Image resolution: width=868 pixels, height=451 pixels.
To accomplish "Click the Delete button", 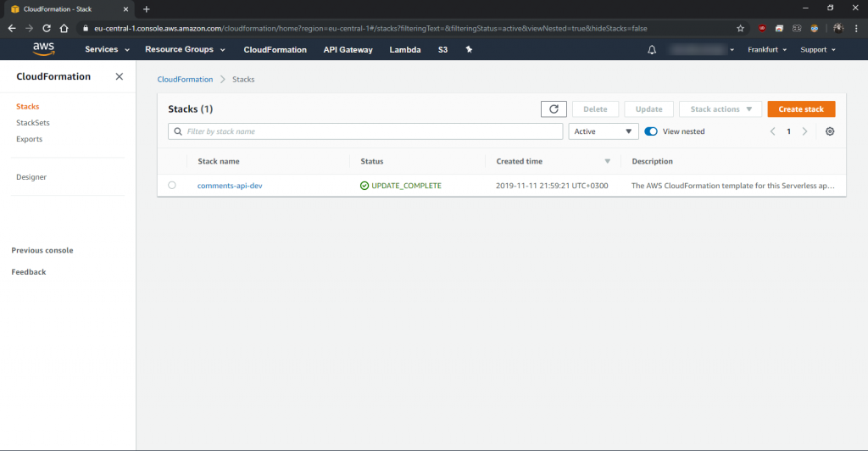I will pyautogui.click(x=595, y=109).
